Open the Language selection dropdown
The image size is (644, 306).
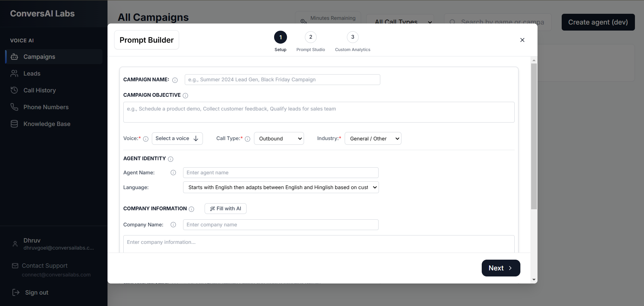coord(281,187)
